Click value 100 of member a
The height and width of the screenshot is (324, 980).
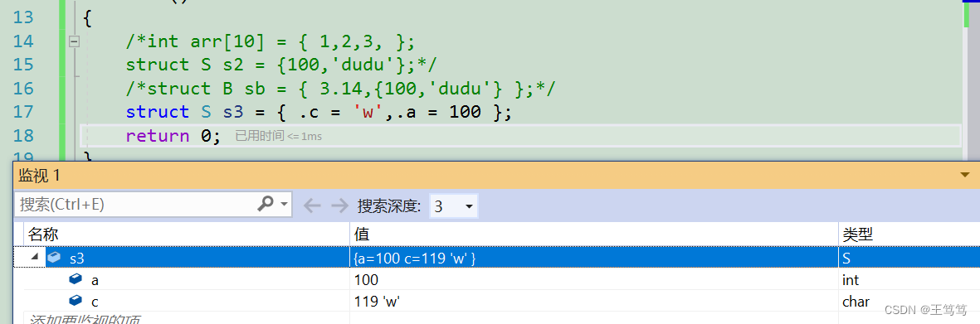click(x=366, y=280)
